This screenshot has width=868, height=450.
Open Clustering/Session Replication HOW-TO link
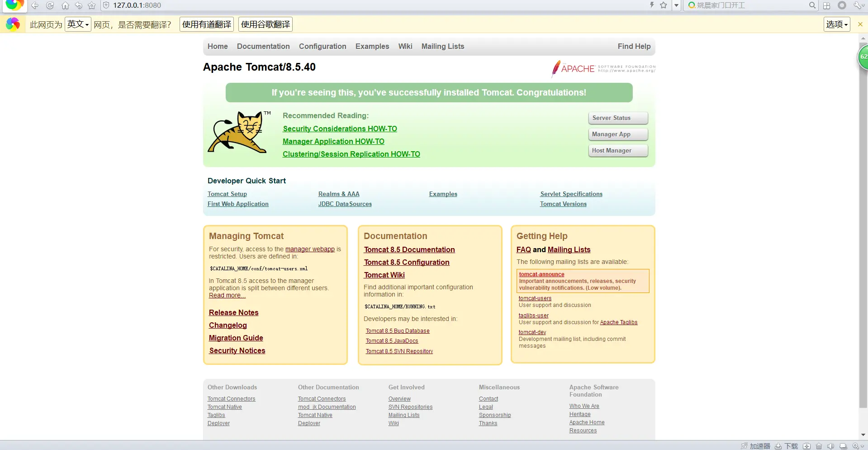[x=351, y=154]
